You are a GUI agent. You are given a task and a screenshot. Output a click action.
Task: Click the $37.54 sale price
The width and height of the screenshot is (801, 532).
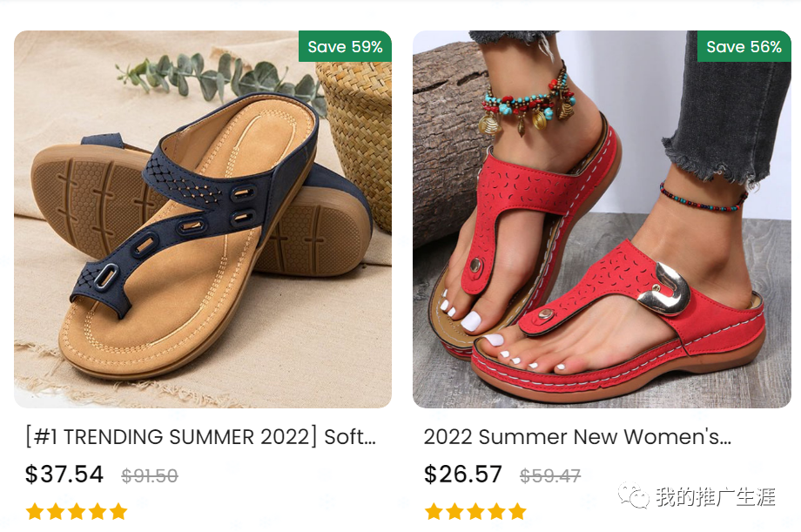[x=64, y=475]
